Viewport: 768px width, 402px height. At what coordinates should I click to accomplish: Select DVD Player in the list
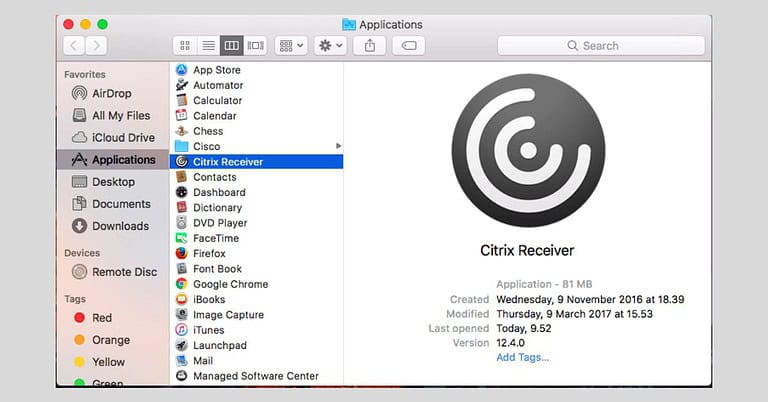tap(257, 223)
